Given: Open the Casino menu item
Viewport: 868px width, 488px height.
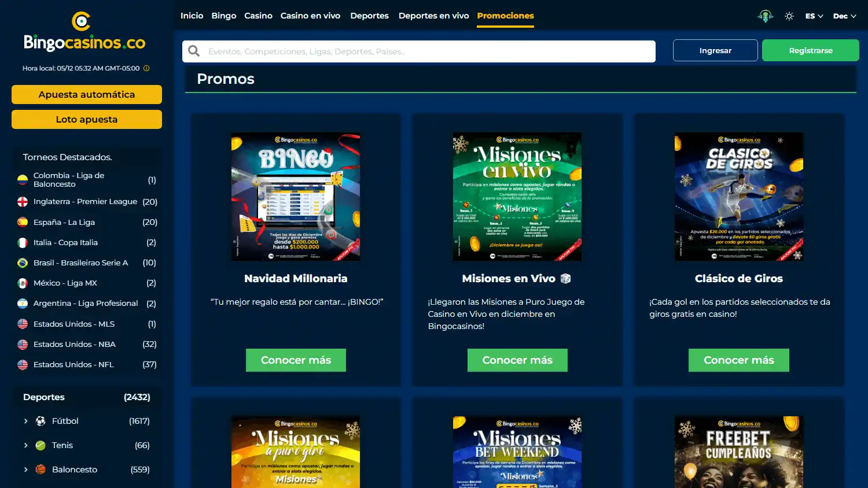Looking at the screenshot, I should coord(258,16).
